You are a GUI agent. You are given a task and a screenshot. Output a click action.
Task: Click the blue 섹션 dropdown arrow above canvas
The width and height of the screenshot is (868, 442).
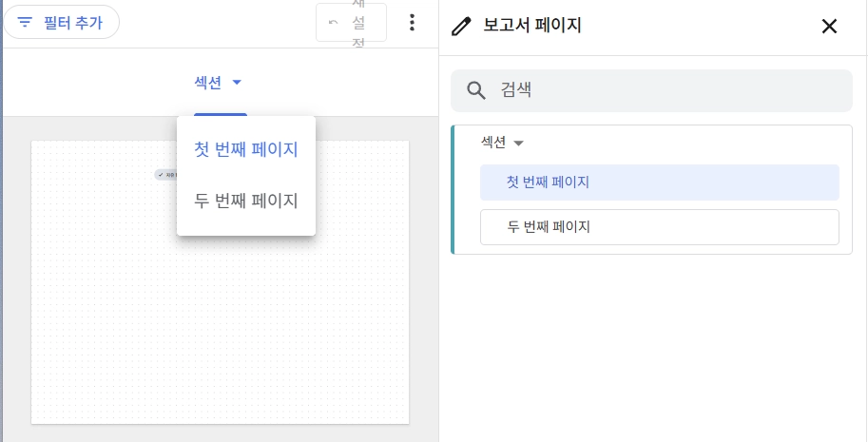[237, 83]
